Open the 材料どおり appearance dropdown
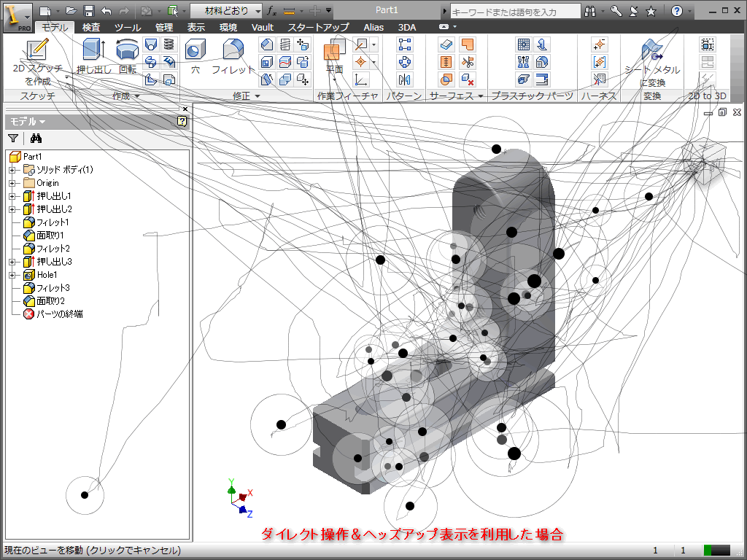The width and height of the screenshot is (747, 560). 226,11
